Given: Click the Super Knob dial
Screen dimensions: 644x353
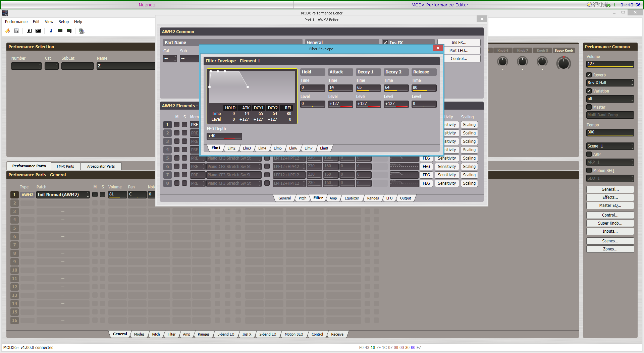Looking at the screenshot, I should pos(563,63).
